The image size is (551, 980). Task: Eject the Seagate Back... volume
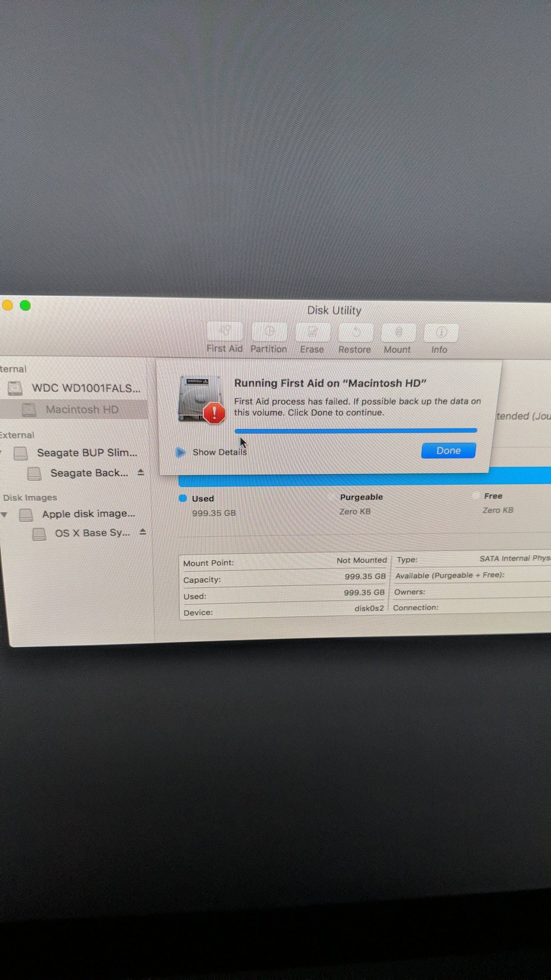(x=141, y=472)
